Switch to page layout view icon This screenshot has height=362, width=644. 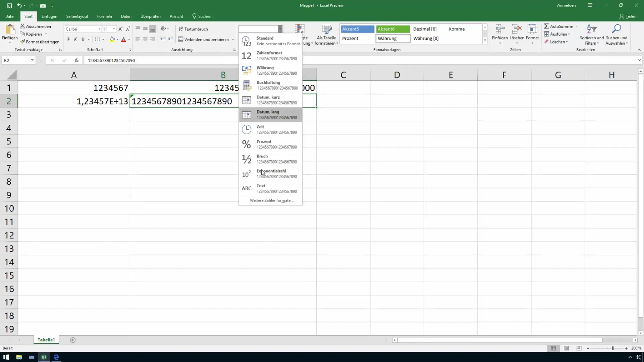[566, 348]
